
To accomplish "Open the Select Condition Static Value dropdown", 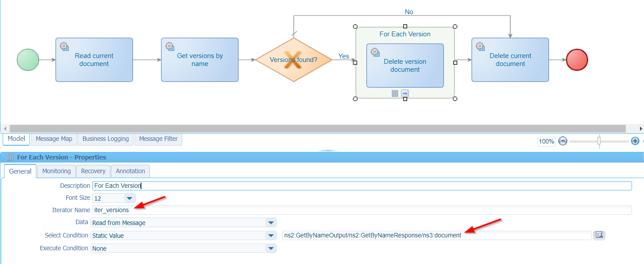I will 270,236.
